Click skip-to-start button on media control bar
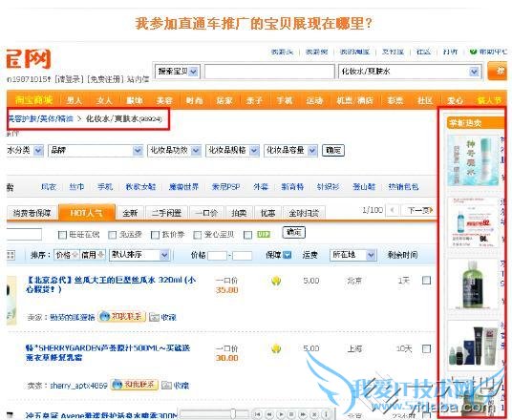This screenshot has height=420, width=512. (258, 414)
